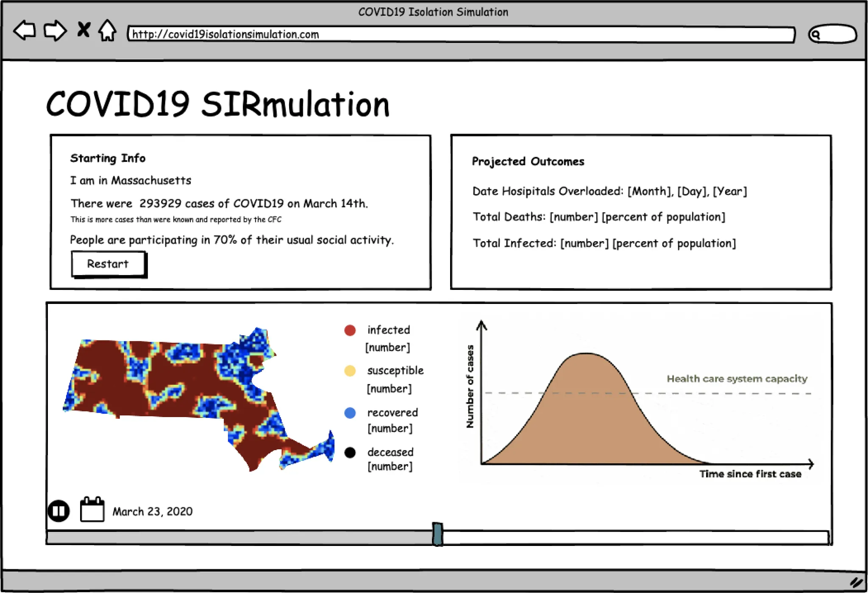Click the window resize grip icon
This screenshot has width=868, height=593.
click(x=857, y=582)
